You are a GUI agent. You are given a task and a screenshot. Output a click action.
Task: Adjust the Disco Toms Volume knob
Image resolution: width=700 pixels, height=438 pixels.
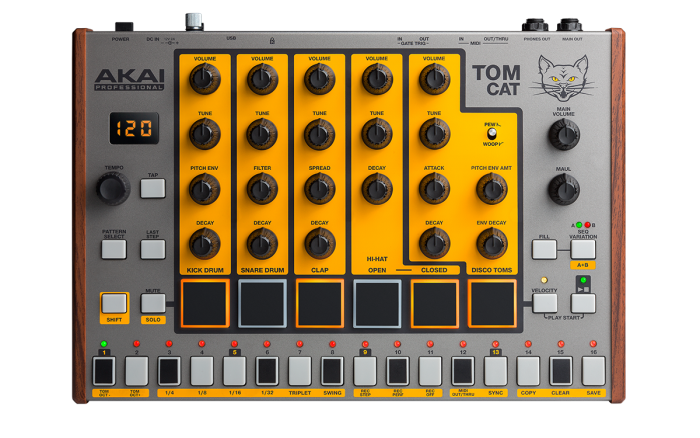pyautogui.click(x=434, y=79)
